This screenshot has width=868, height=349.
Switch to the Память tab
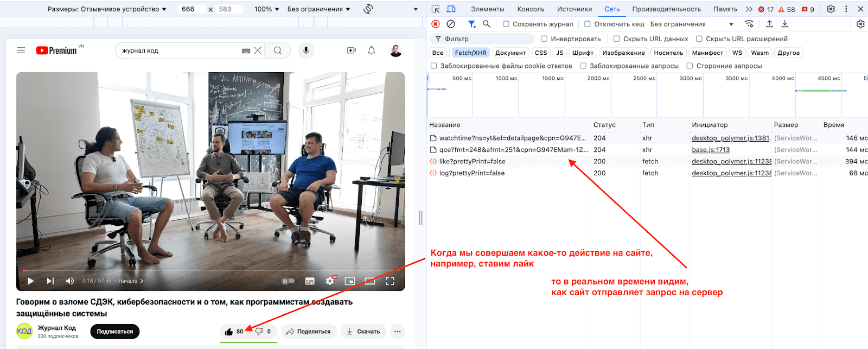(725, 9)
